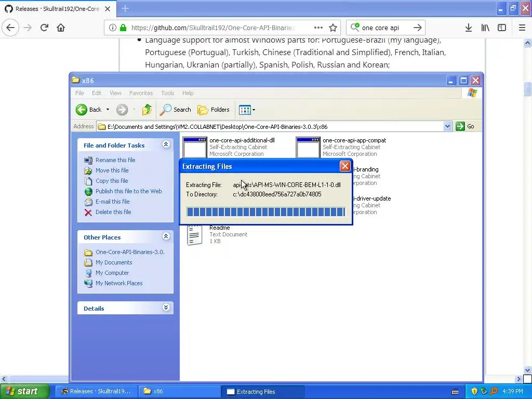Open a new Firefox tab

click(x=125, y=8)
